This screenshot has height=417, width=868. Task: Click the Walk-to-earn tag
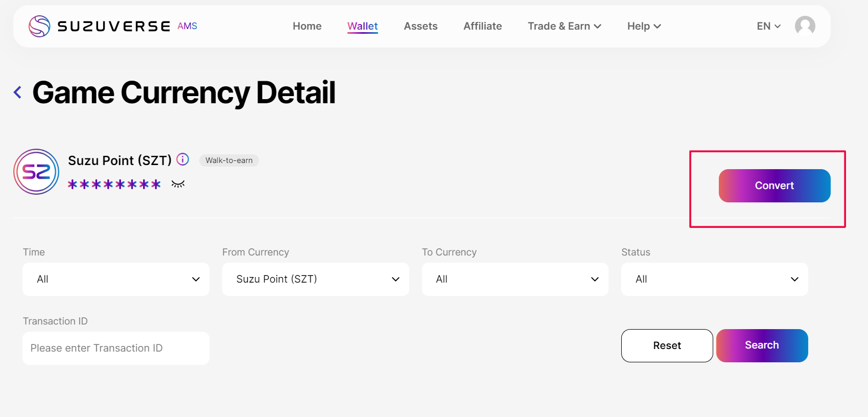pyautogui.click(x=229, y=160)
